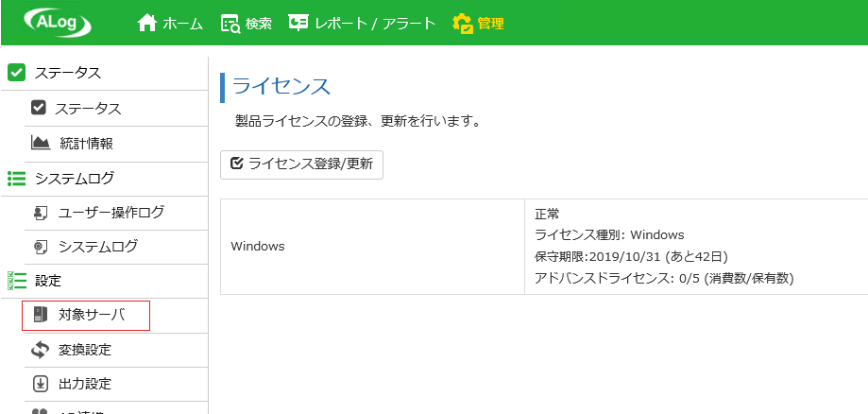Go to レポート / アラート menu
Viewport: 868px width, 414px height.
[x=362, y=24]
